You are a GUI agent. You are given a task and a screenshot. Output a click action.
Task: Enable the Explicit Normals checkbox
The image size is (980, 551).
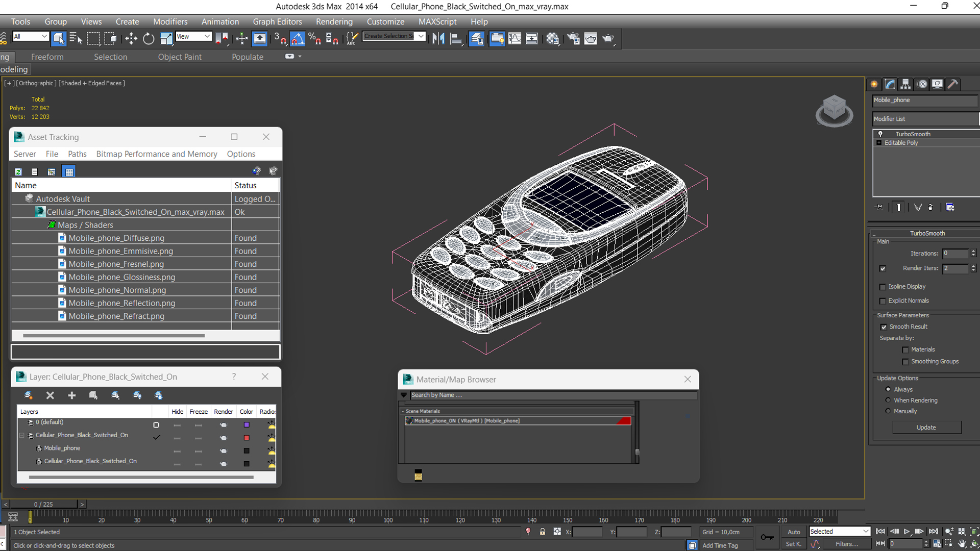(x=883, y=301)
